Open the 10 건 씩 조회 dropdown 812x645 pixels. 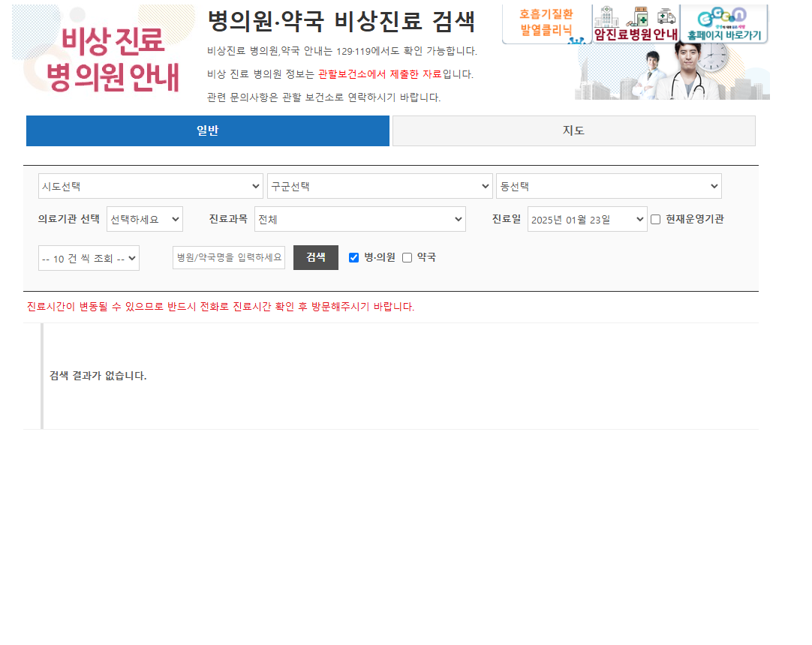coord(89,258)
